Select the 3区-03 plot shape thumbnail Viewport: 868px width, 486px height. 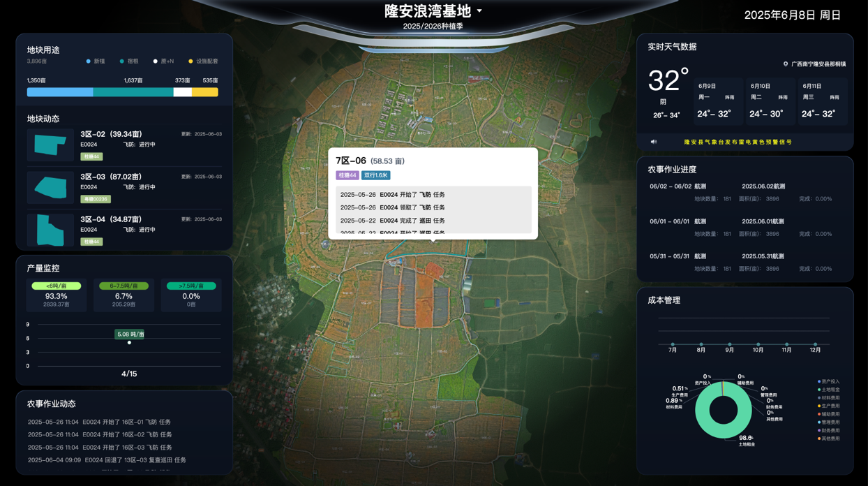50,187
